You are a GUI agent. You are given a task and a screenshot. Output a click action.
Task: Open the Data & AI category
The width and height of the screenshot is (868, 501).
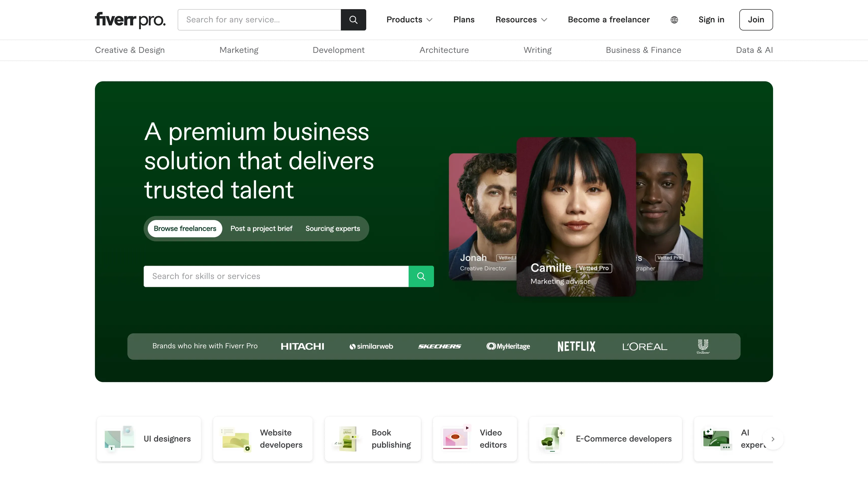pos(754,50)
